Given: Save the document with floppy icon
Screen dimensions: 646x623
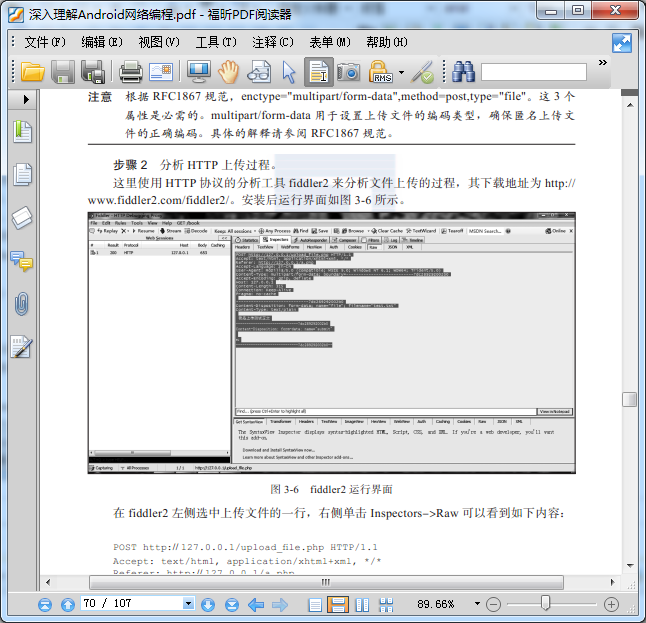Looking at the screenshot, I should coord(63,72).
